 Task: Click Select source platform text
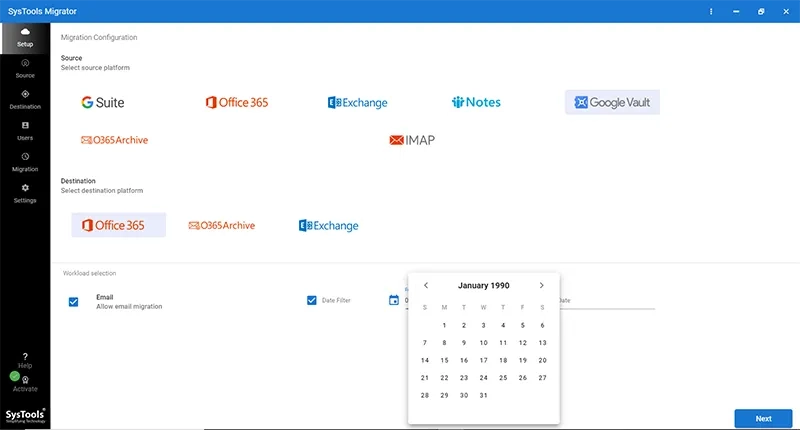tap(95, 67)
